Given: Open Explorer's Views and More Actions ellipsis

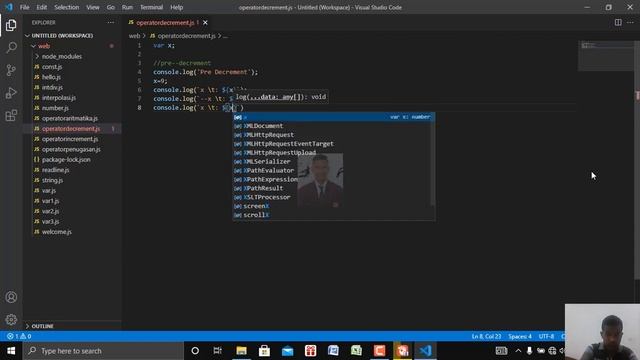Looking at the screenshot, I should pos(111,22).
